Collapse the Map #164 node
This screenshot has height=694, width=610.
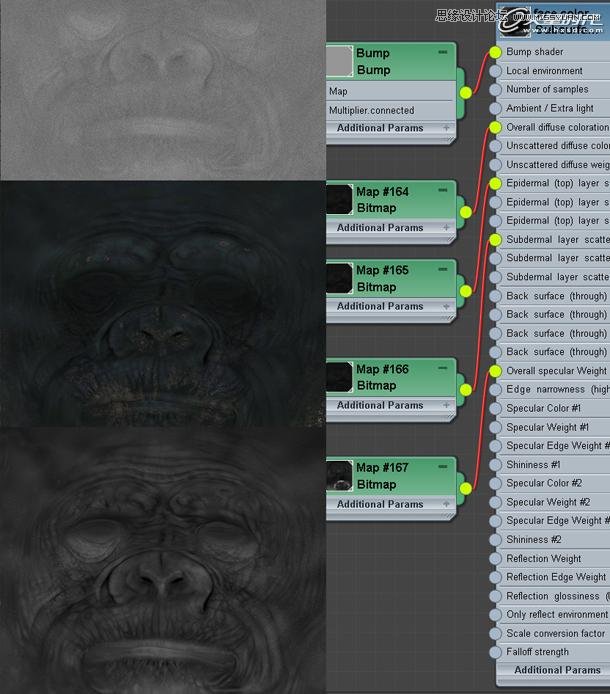[x=443, y=190]
